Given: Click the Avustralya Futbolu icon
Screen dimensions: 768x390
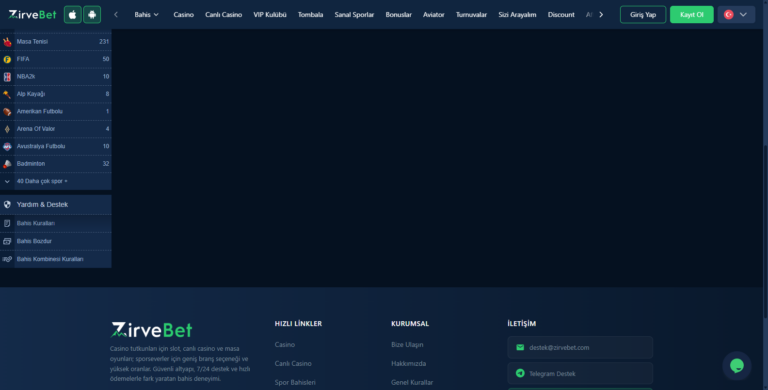Looking at the screenshot, I should (7, 146).
